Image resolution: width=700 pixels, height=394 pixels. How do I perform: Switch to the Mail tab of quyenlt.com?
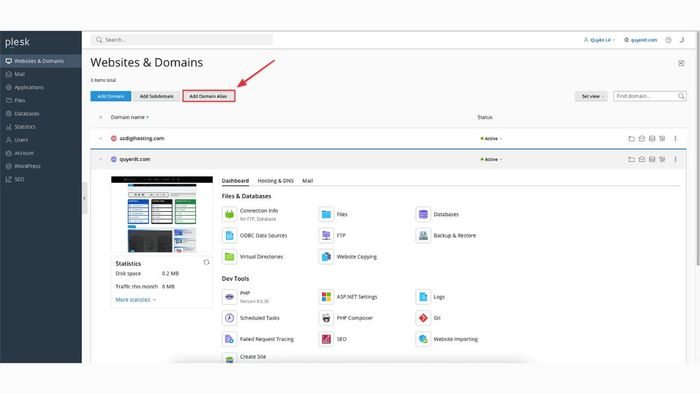[308, 181]
